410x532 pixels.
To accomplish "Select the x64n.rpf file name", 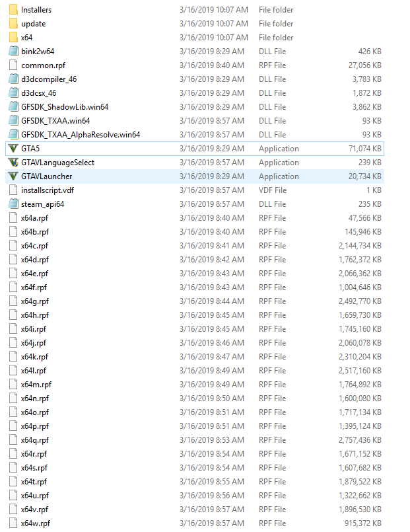I will coord(35,399).
